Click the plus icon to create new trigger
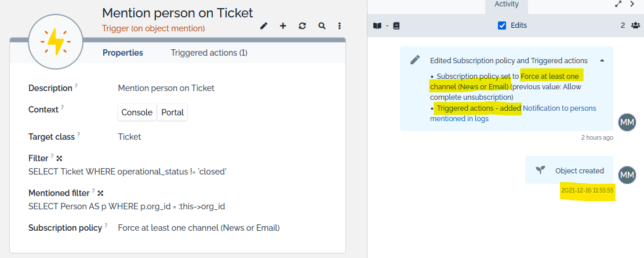644x258 pixels. coord(283,26)
